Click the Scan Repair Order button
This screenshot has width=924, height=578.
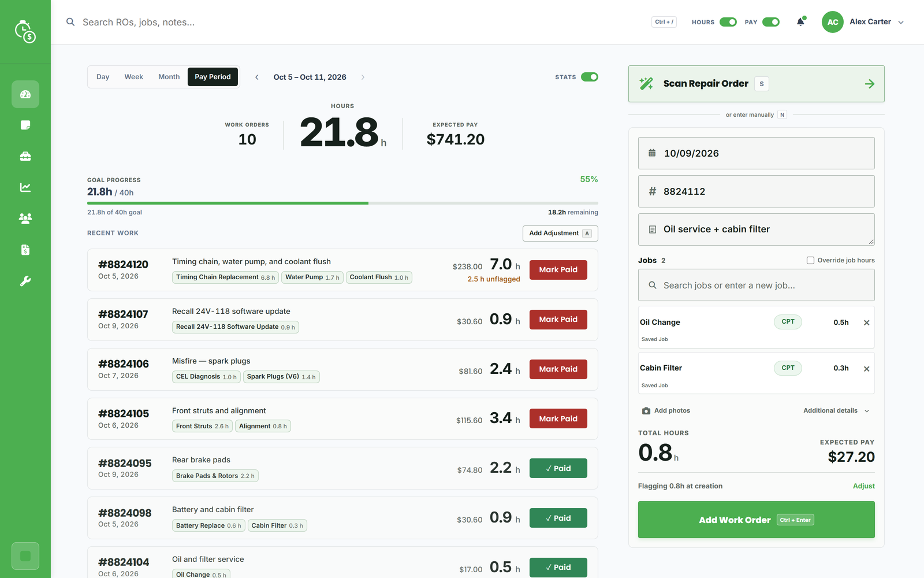pos(757,84)
